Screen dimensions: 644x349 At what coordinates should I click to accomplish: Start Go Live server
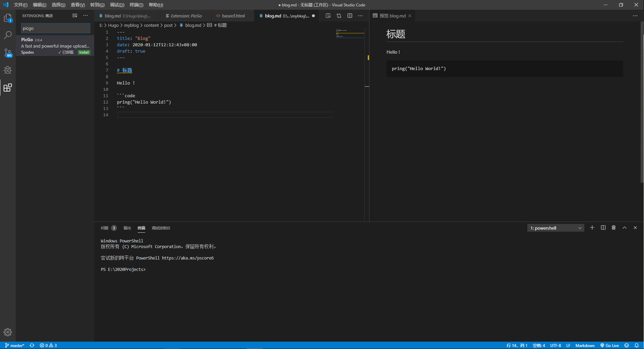(x=609, y=345)
